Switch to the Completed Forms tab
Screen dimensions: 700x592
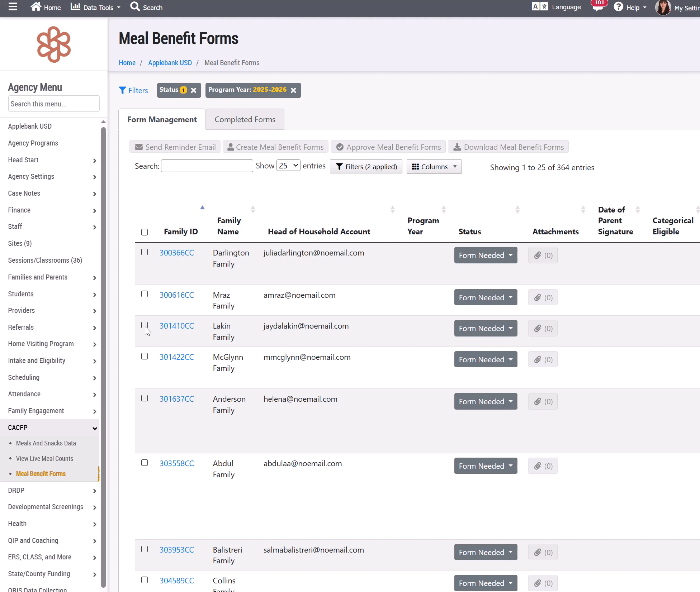pyautogui.click(x=245, y=120)
